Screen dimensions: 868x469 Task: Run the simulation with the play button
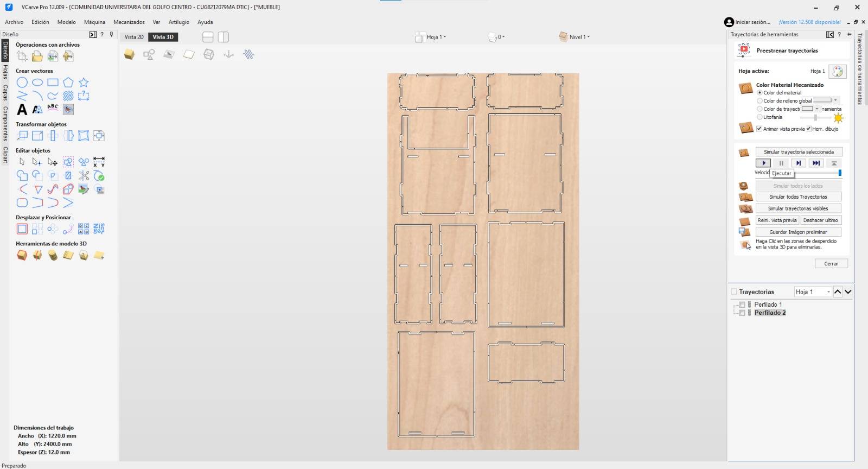pyautogui.click(x=763, y=163)
